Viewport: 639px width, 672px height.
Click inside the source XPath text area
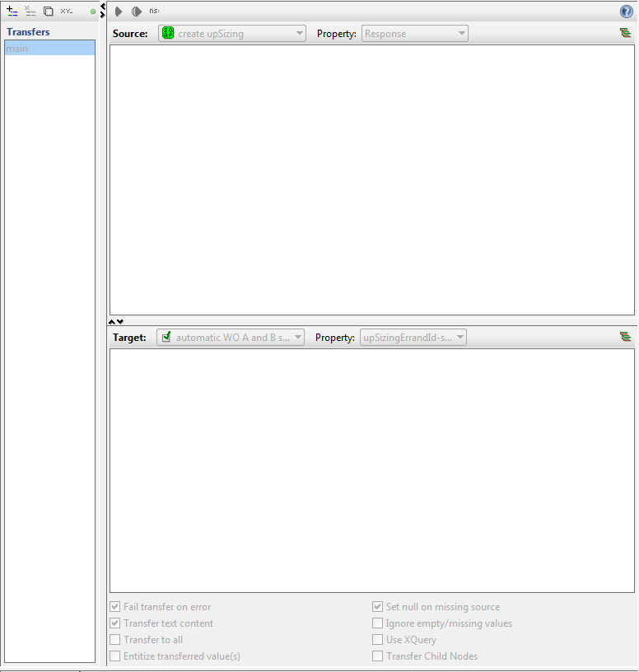(x=371, y=180)
